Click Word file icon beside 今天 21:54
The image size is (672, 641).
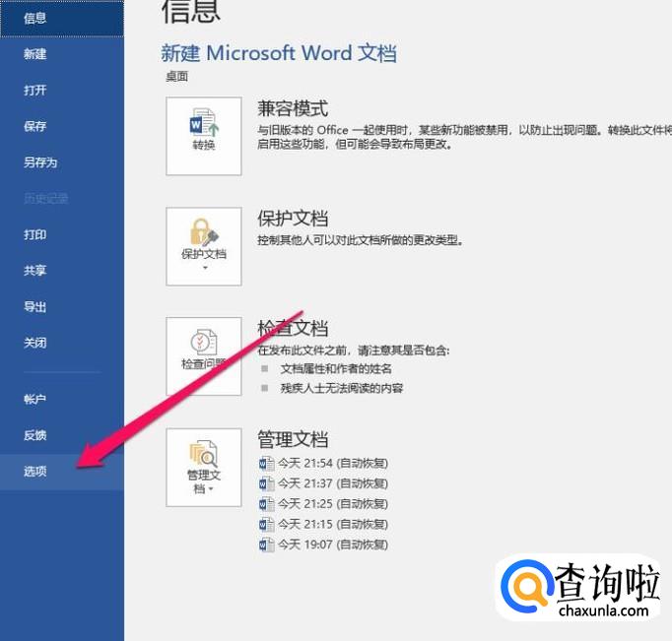coord(267,464)
